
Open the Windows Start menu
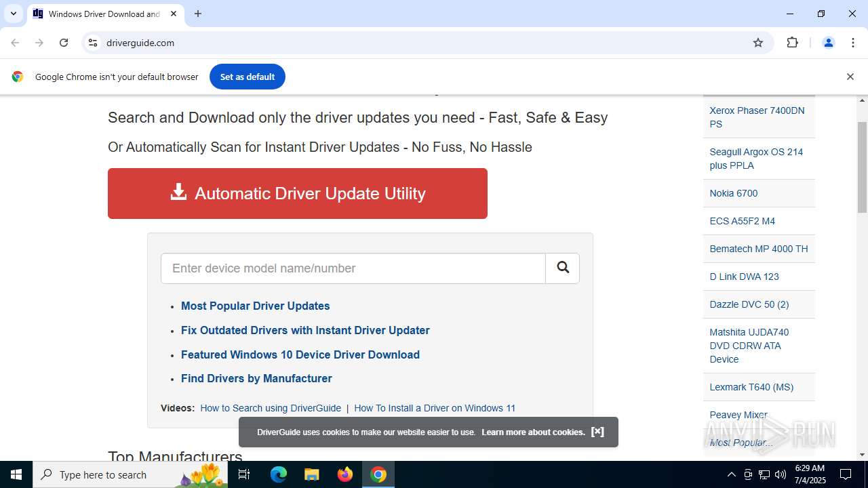pos(16,474)
